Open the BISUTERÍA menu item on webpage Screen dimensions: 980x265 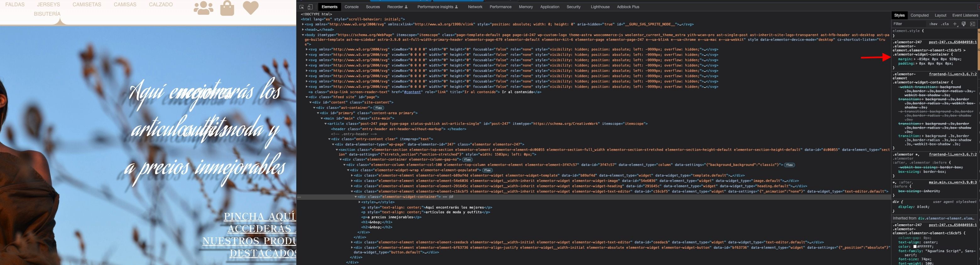pyautogui.click(x=47, y=14)
